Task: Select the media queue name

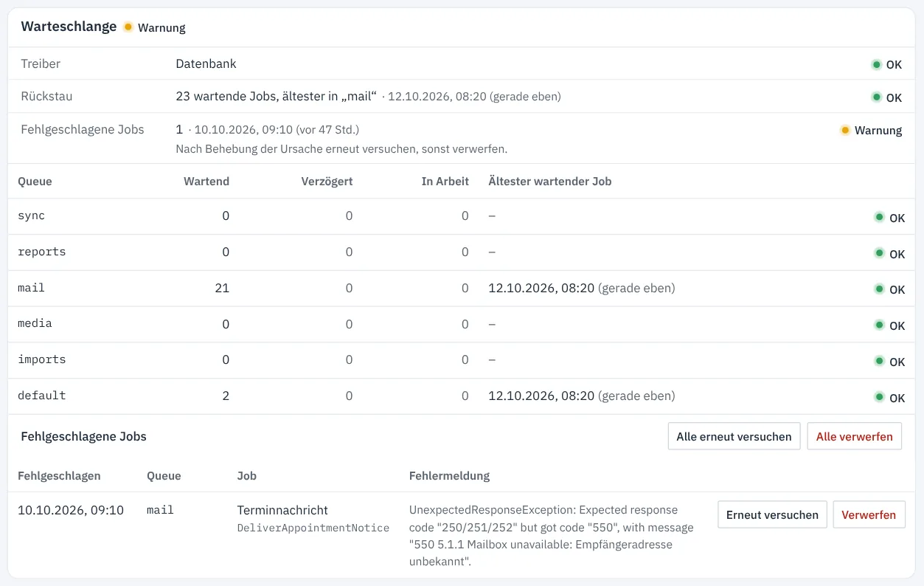Action: tap(35, 323)
